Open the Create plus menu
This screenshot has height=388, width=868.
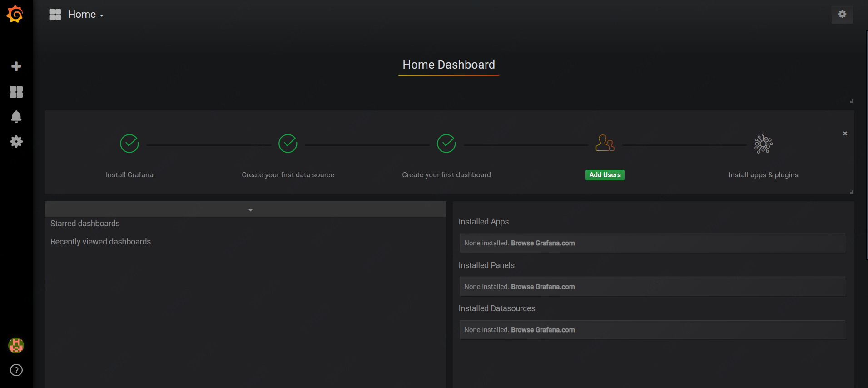[16, 66]
